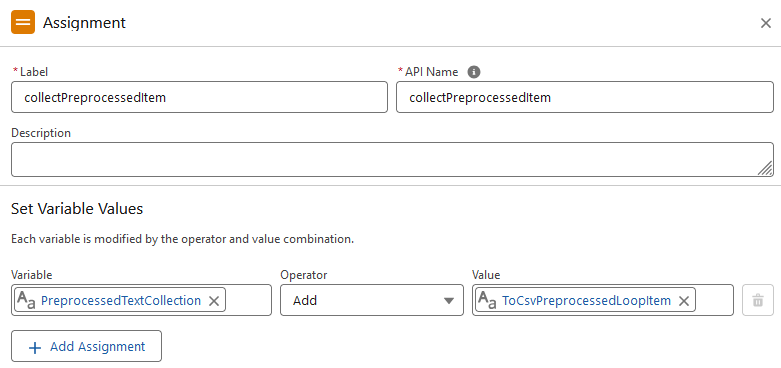Image resolution: width=781 pixels, height=368 pixels.
Task: Click the Variable column label
Action: point(31,275)
